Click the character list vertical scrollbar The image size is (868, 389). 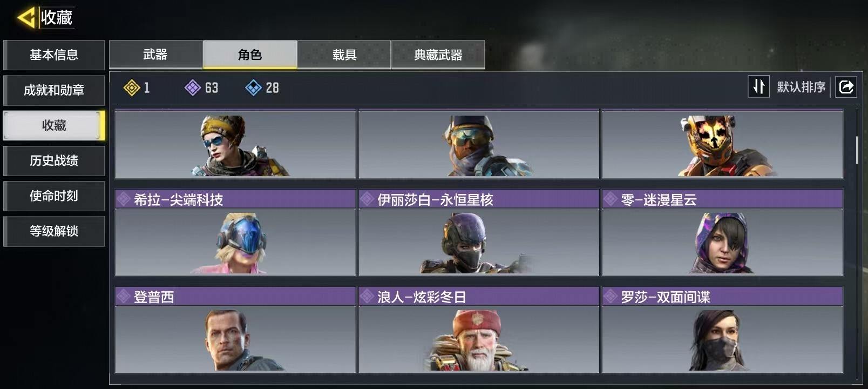(x=857, y=150)
